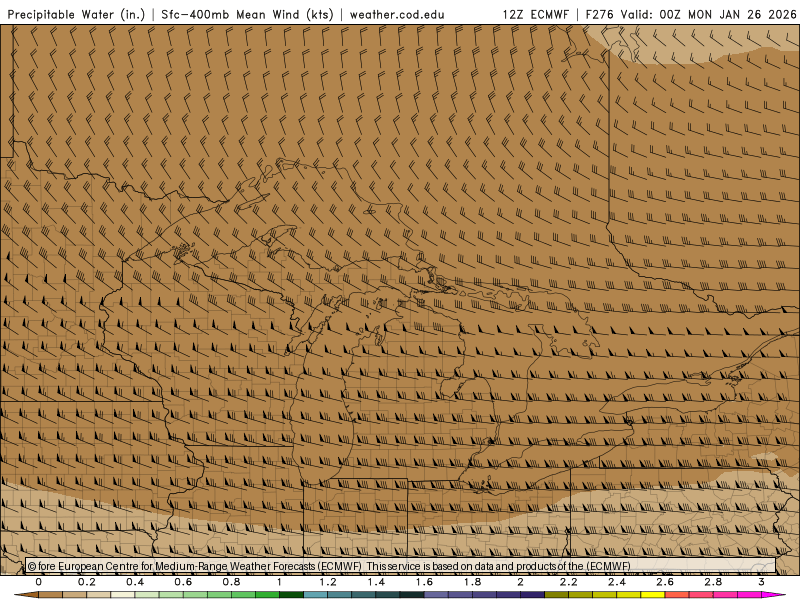
Task: Click the legend value '0'
Action: [39, 582]
